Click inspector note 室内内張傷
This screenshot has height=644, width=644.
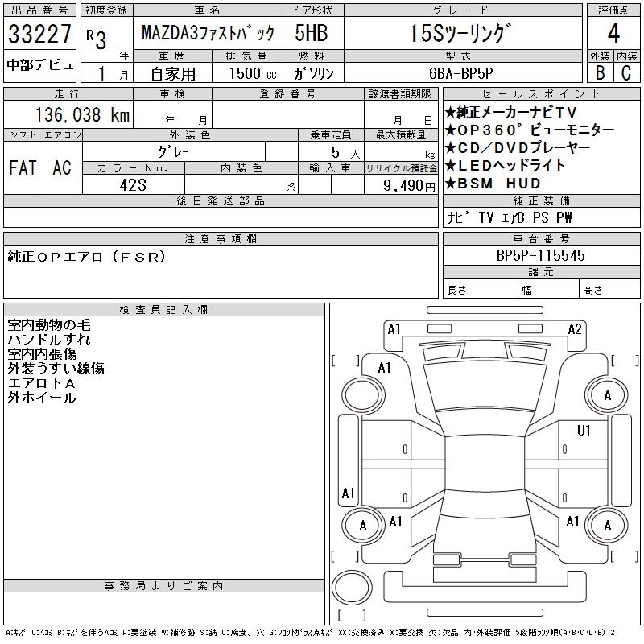(x=42, y=354)
